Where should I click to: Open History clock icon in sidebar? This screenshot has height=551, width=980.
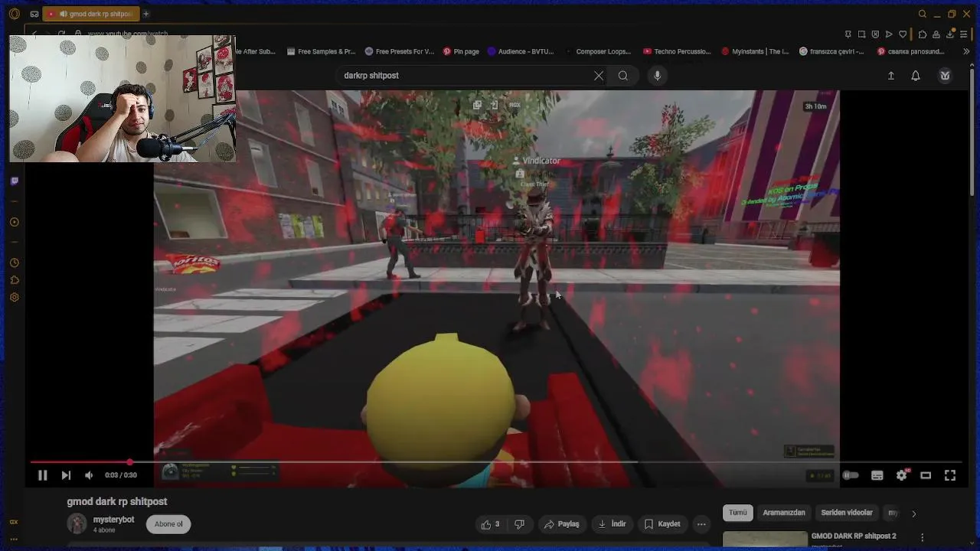click(14, 262)
